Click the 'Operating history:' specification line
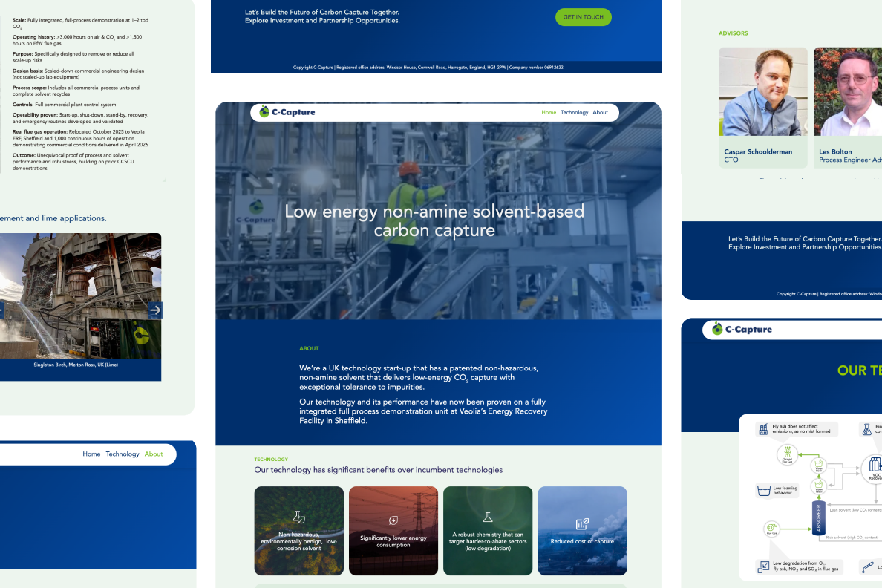The width and height of the screenshot is (882, 588). tap(77, 40)
